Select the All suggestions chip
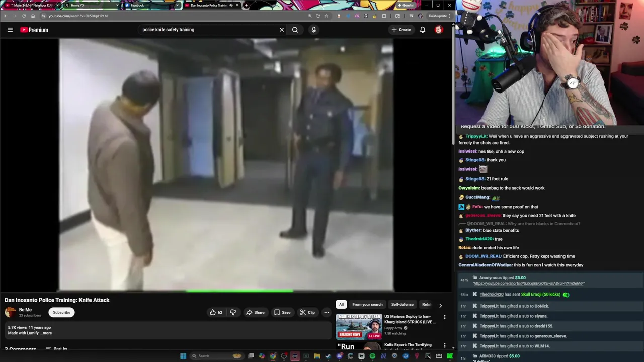Viewport: 644px width, 362px height. (x=341, y=304)
